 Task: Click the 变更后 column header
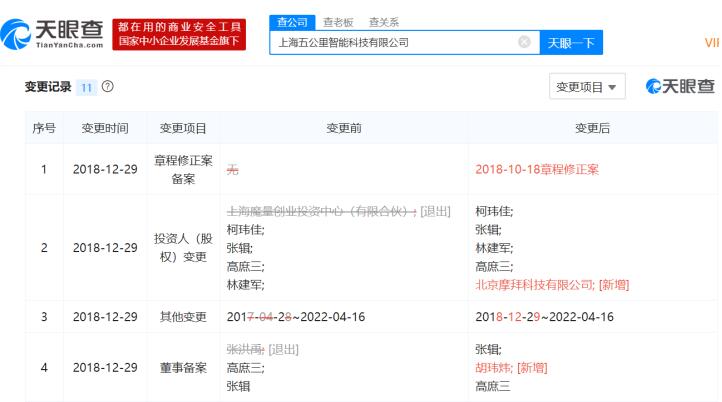(592, 128)
